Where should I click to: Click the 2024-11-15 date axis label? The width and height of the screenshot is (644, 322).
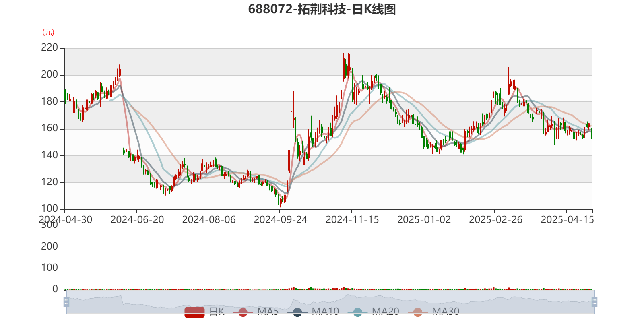[x=352, y=220]
